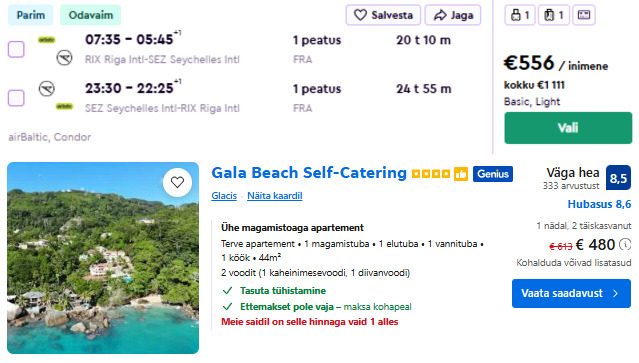Save the flight with Salvesta button
Image resolution: width=639 pixels, height=363 pixels.
click(383, 15)
